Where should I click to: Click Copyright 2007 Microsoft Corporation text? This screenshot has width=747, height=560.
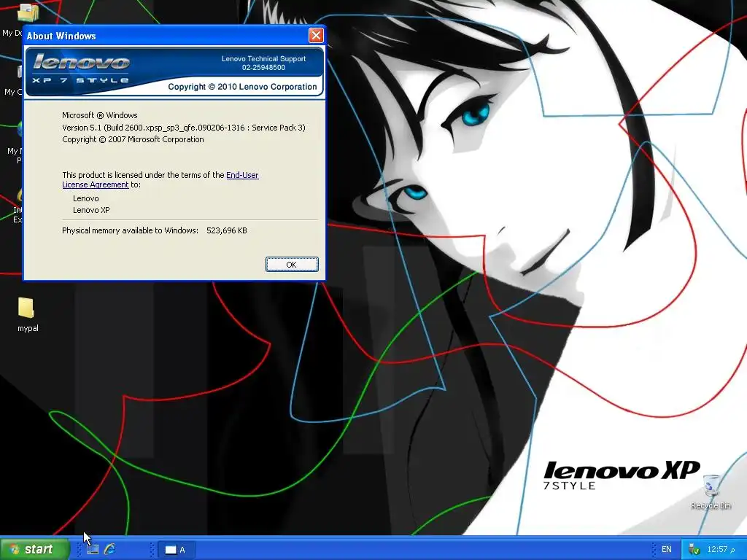coord(133,139)
